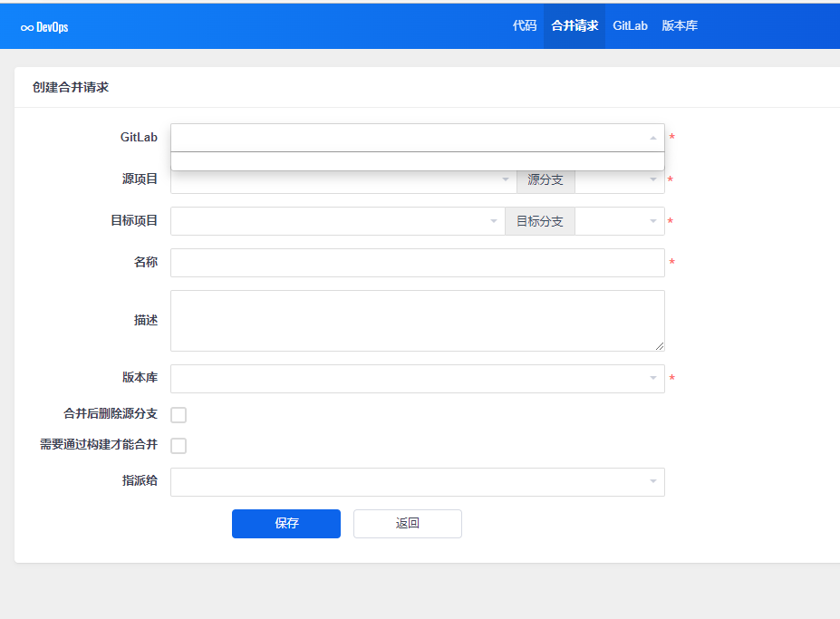Click the 描述 textarea resize handle
The image size is (840, 619).
[660, 346]
